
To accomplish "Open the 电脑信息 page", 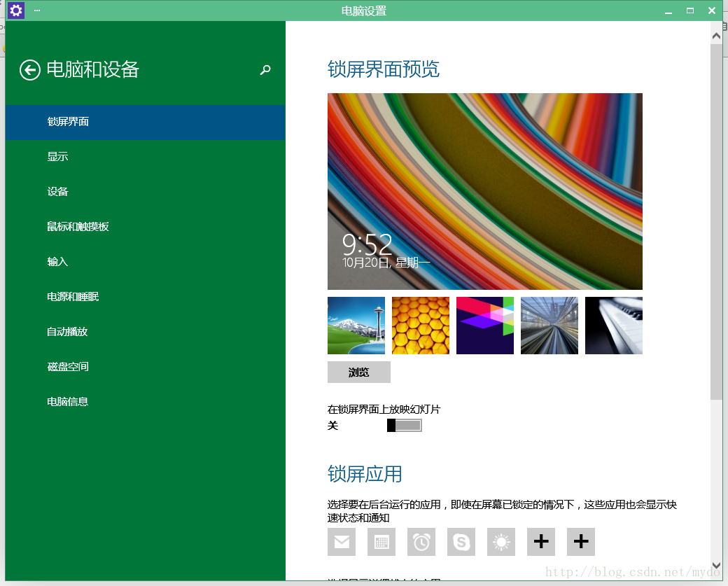I will coord(146,402).
